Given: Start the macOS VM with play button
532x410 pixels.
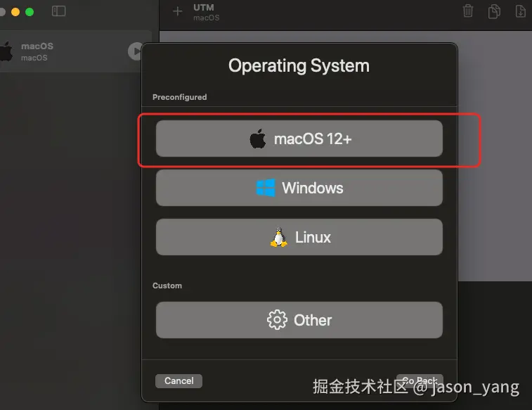Looking at the screenshot, I should click(136, 51).
